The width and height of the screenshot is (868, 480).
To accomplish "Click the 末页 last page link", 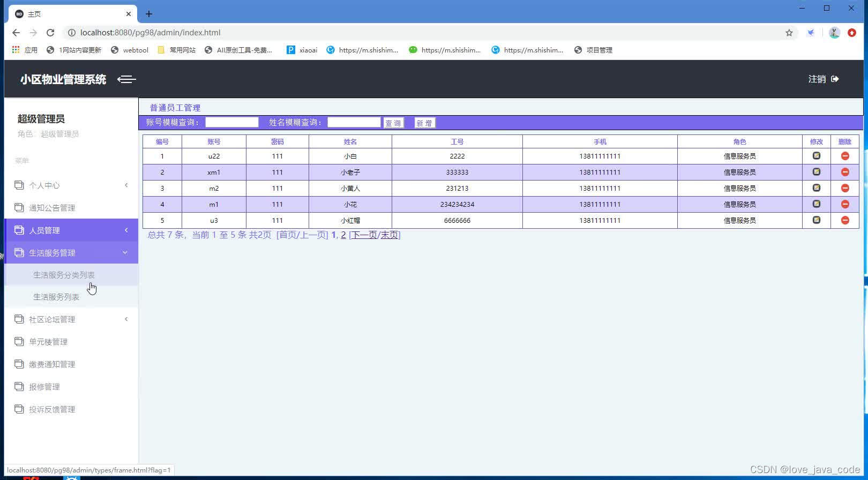I will [389, 235].
